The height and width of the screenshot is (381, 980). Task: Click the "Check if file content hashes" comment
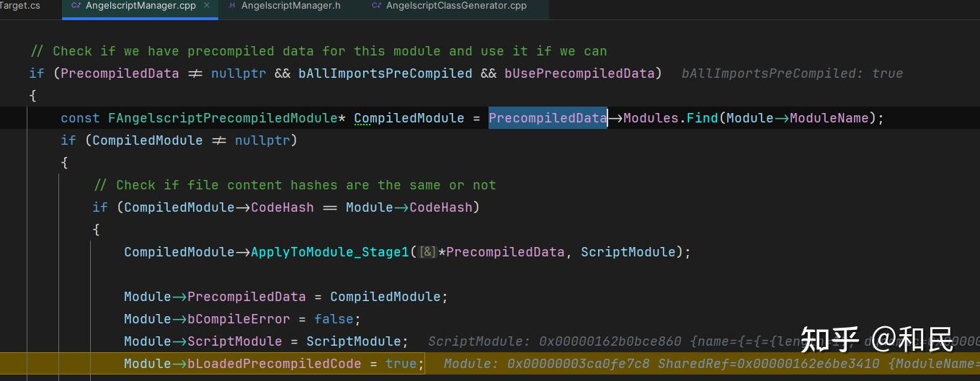295,185
